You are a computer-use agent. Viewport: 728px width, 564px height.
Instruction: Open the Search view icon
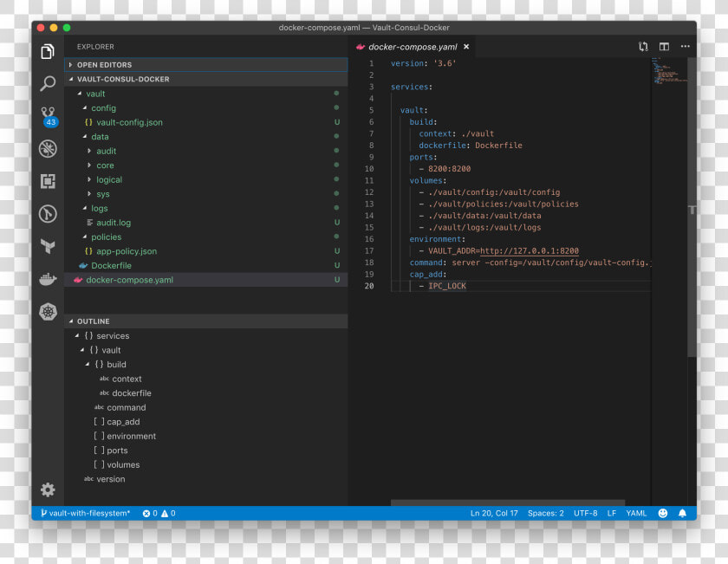click(x=48, y=83)
